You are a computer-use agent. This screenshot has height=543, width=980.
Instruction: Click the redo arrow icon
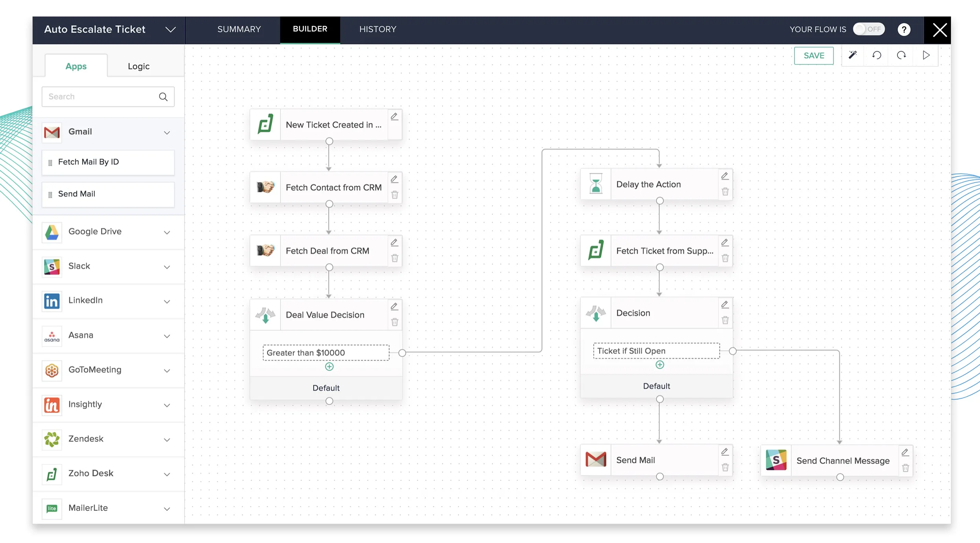pyautogui.click(x=901, y=55)
